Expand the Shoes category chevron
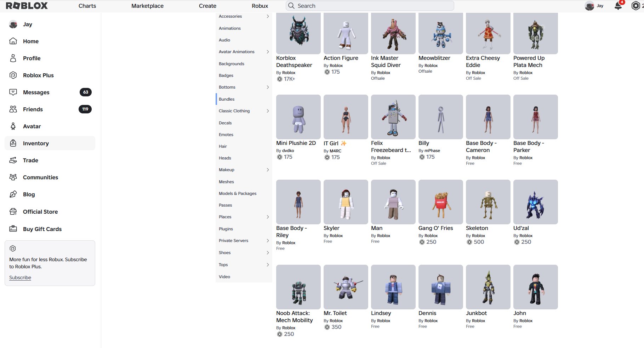 pyautogui.click(x=268, y=253)
